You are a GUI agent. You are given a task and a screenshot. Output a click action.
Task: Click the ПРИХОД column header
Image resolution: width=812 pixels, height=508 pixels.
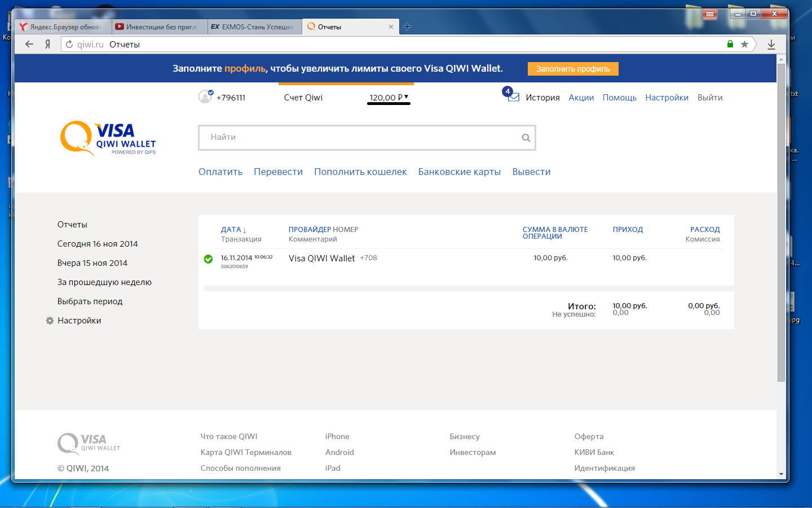(628, 230)
